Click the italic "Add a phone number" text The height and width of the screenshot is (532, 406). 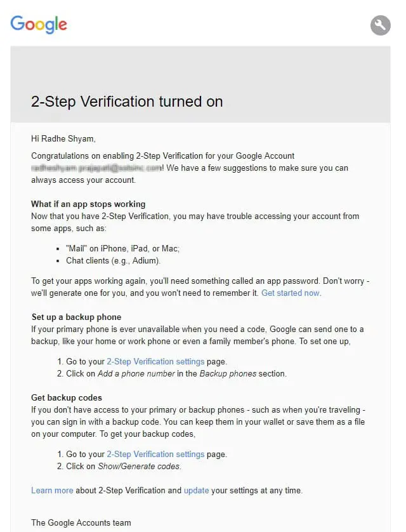click(136, 373)
